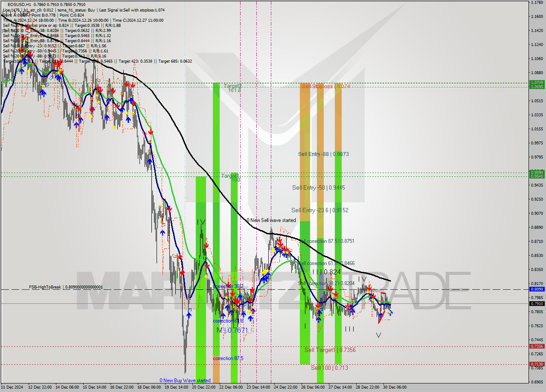
Task: Click the '18 Dec 06:00' date label
Action: coord(150,387)
